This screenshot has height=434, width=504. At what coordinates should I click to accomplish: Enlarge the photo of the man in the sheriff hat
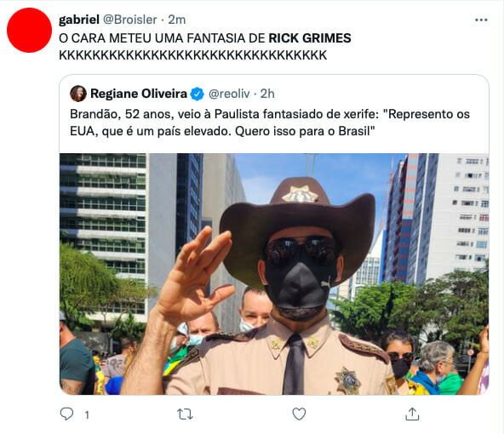(274, 274)
